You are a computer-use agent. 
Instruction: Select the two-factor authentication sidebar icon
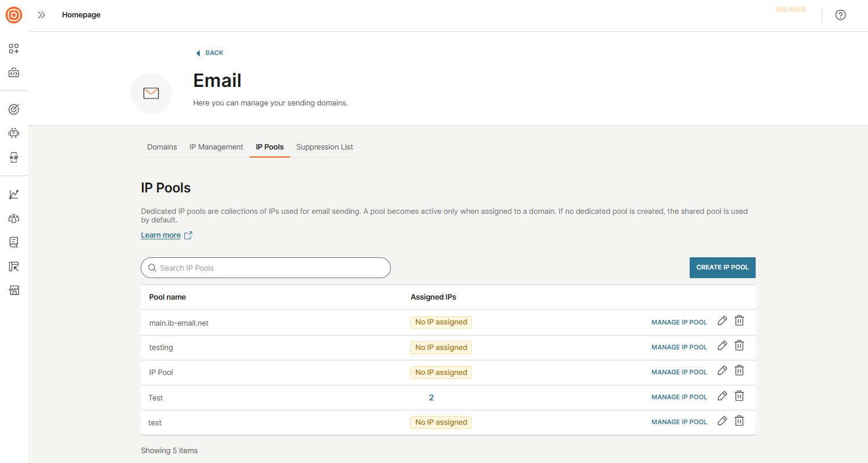14,157
